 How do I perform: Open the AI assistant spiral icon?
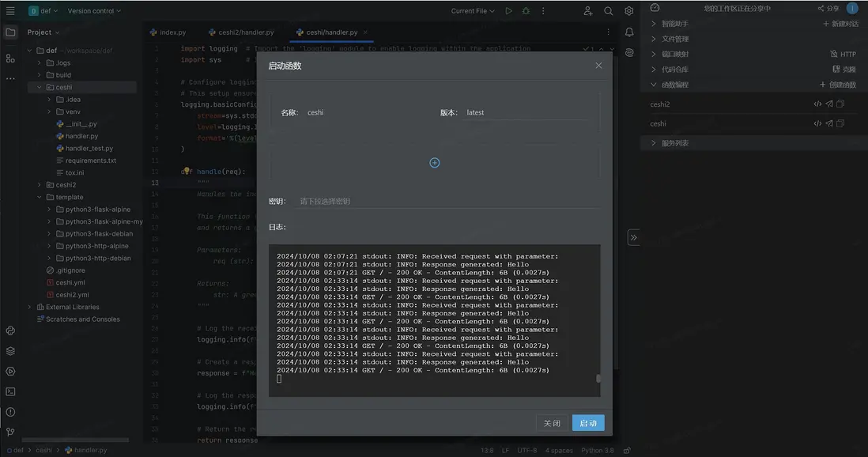click(629, 53)
